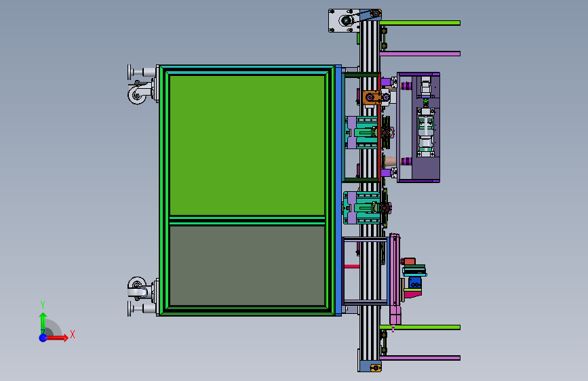Select the upper-left leveling foot
The image size is (588, 381).
[141, 72]
